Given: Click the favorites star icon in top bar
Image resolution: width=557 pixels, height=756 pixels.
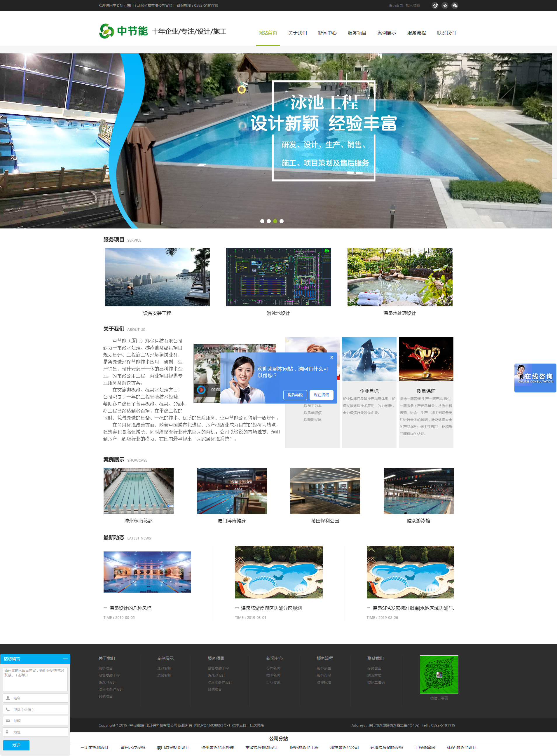Looking at the screenshot, I should [445, 5].
